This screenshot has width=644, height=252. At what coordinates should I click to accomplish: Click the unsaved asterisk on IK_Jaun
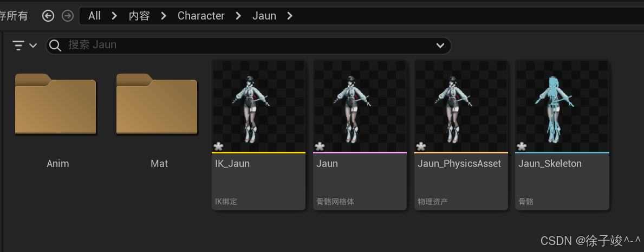click(x=218, y=146)
